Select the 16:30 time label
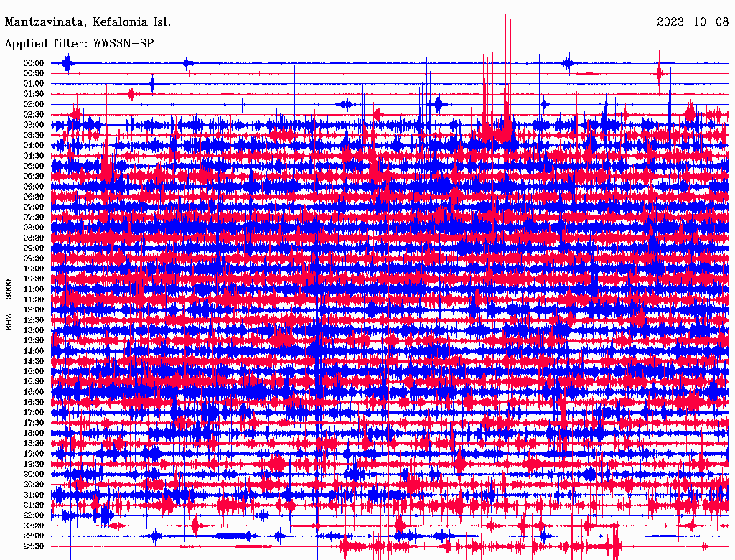The width and height of the screenshot is (735, 560). (34, 403)
